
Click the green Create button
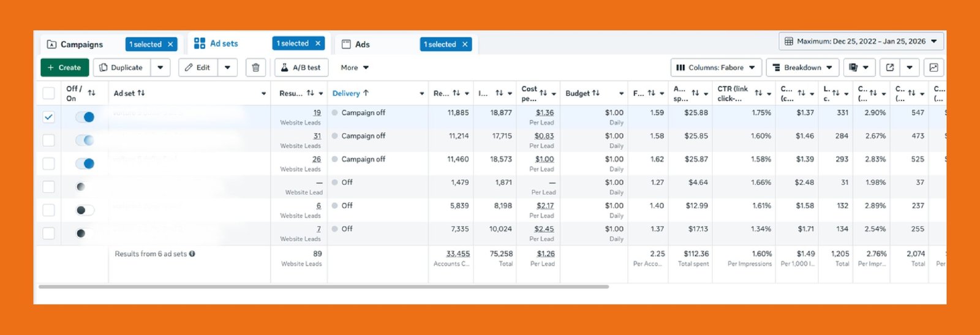64,68
